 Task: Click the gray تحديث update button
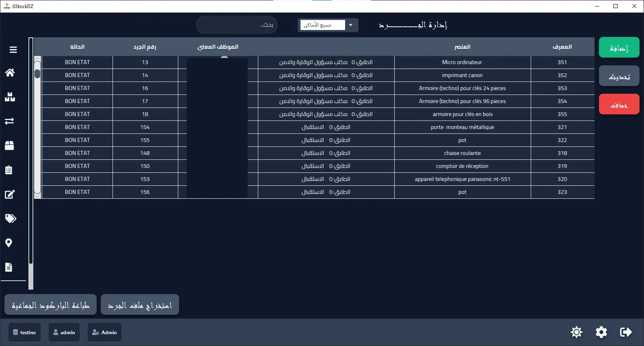[x=619, y=75]
